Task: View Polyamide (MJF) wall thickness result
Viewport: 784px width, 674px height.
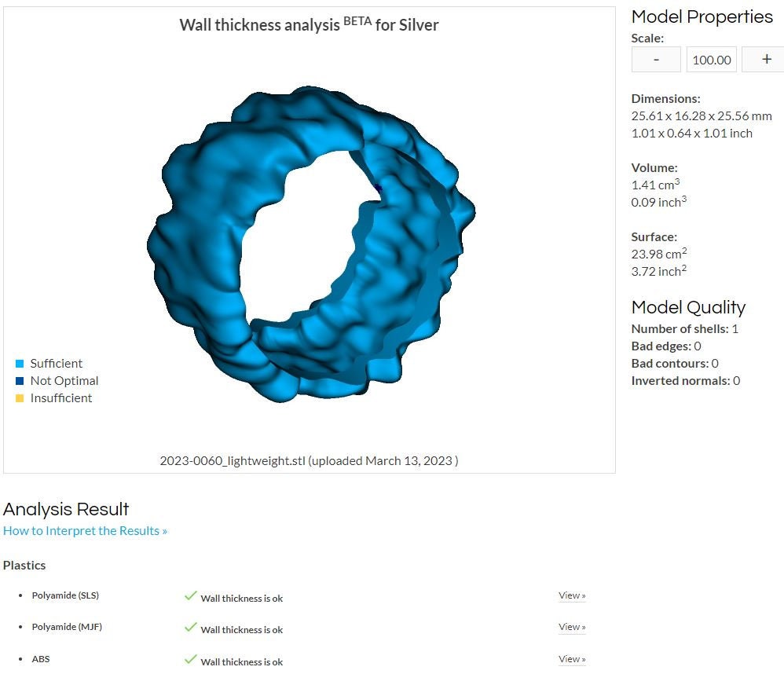Action: click(572, 627)
